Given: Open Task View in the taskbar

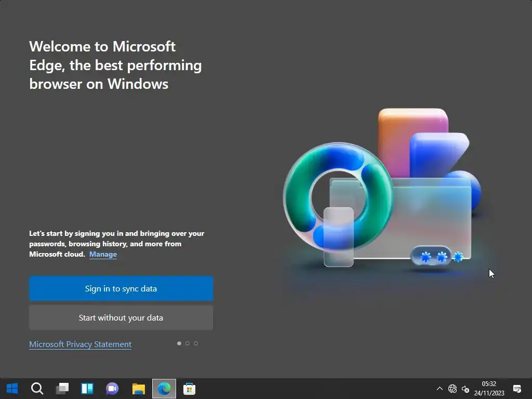Looking at the screenshot, I should point(62,389).
